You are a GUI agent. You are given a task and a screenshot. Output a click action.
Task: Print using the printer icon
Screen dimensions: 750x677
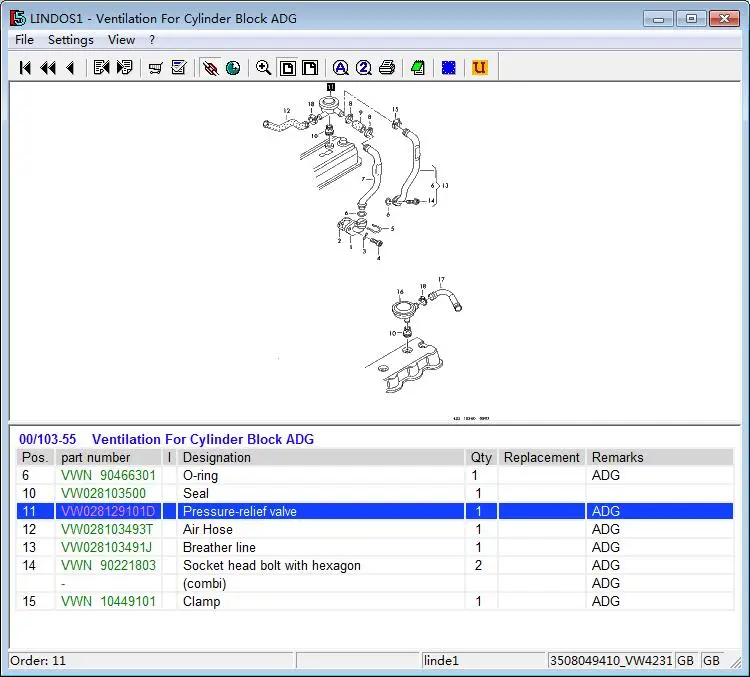[387, 68]
